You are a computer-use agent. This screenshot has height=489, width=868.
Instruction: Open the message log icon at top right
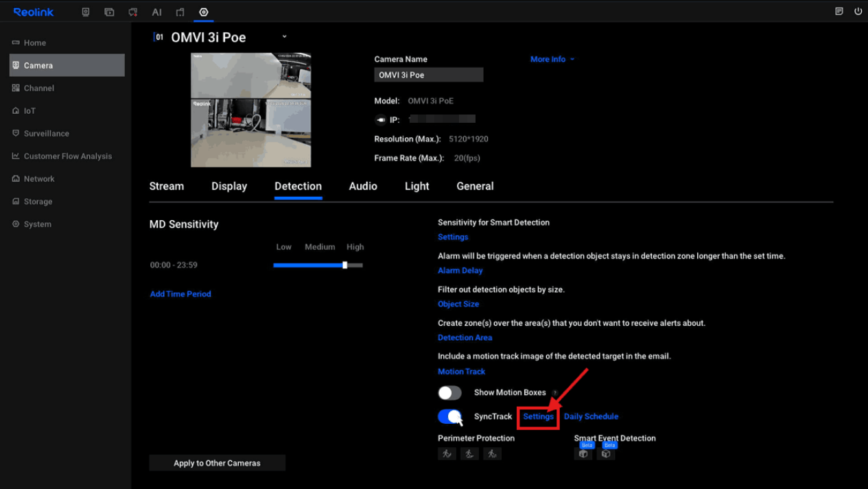click(x=839, y=12)
